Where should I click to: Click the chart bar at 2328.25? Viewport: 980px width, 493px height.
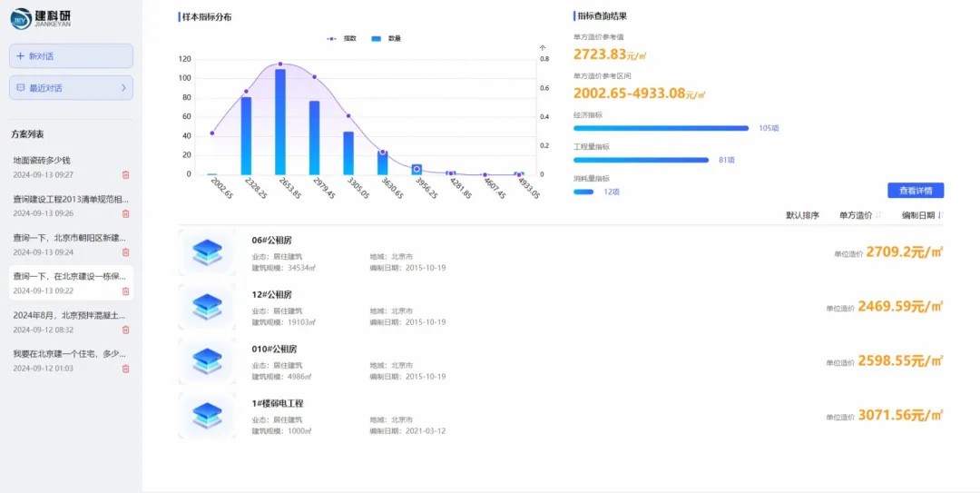(246, 136)
